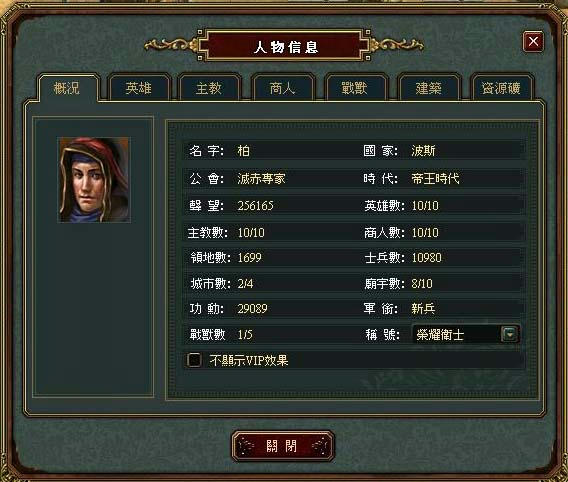Select the 戰獸 tab
The height and width of the screenshot is (482, 568).
355,88
